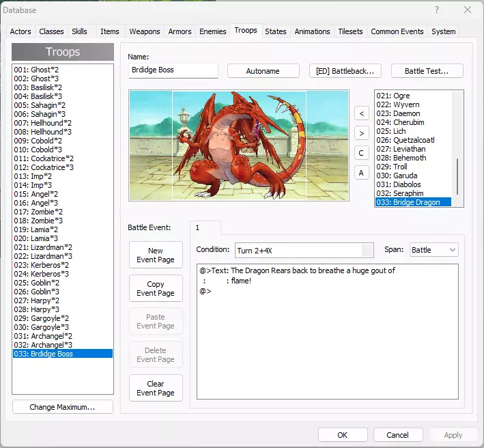
Task: Open the Common Events tab
Action: tap(397, 31)
